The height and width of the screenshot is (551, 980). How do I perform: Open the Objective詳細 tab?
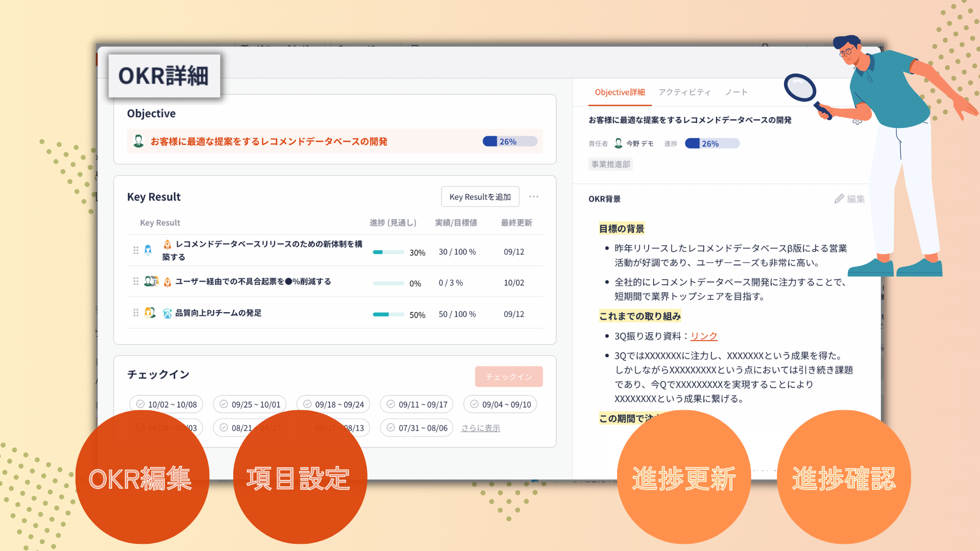click(620, 92)
